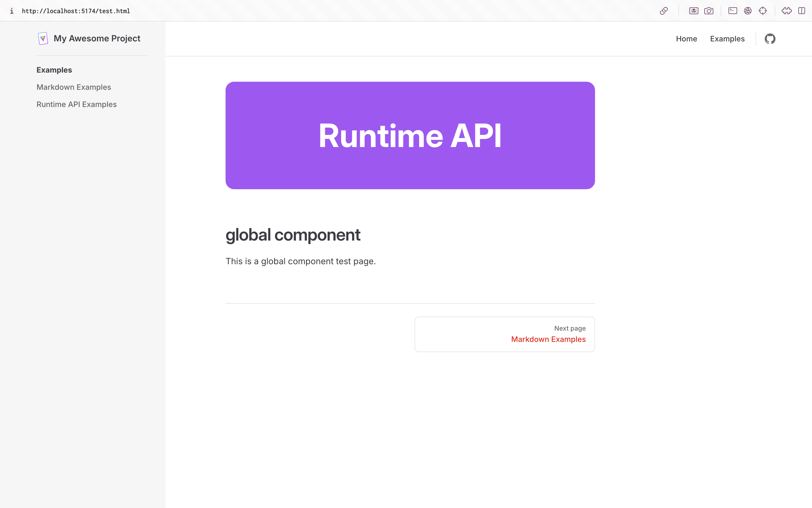Click the purple Runtime API banner
This screenshot has width=812, height=508.
[410, 135]
